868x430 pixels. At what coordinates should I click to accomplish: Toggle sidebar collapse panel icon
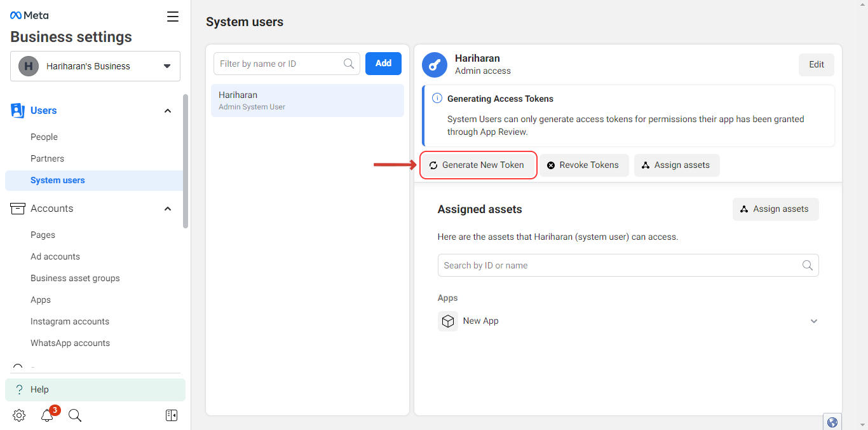(x=172, y=415)
